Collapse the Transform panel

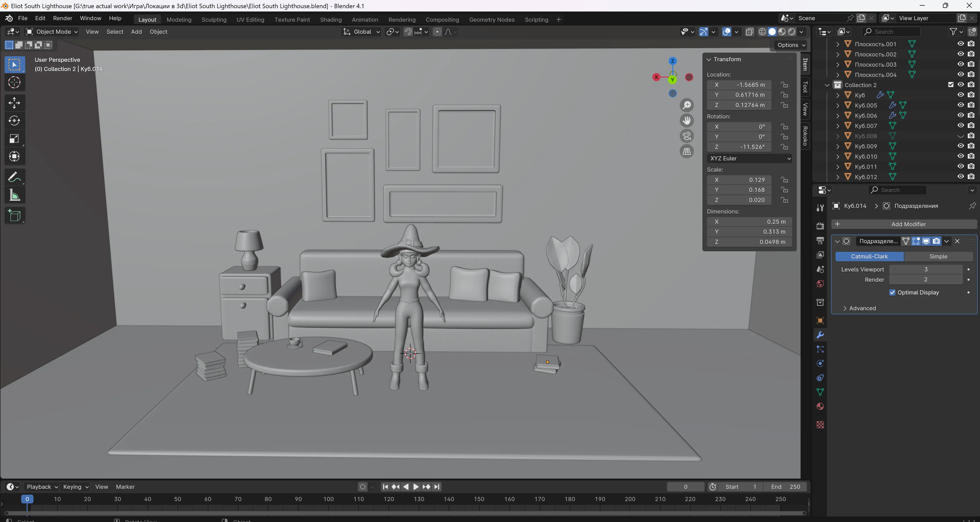tap(709, 59)
